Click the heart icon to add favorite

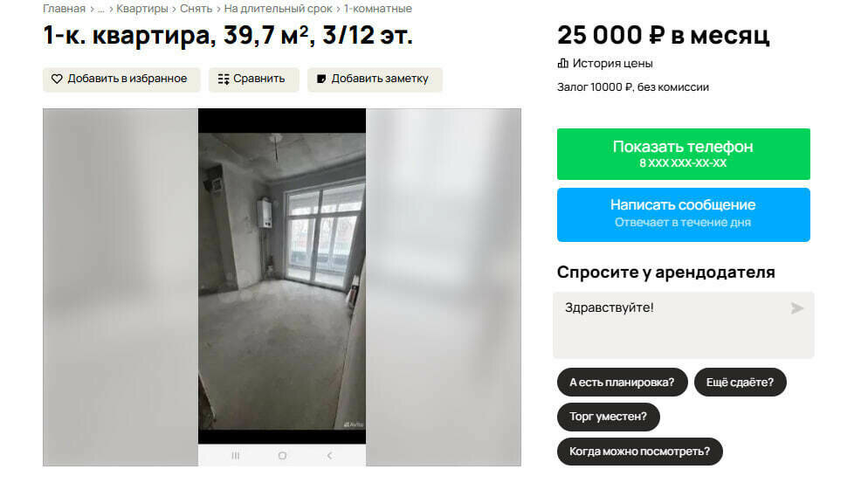click(57, 79)
